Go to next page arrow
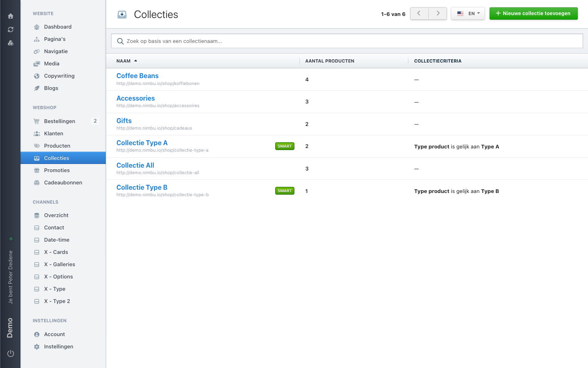 tap(438, 13)
